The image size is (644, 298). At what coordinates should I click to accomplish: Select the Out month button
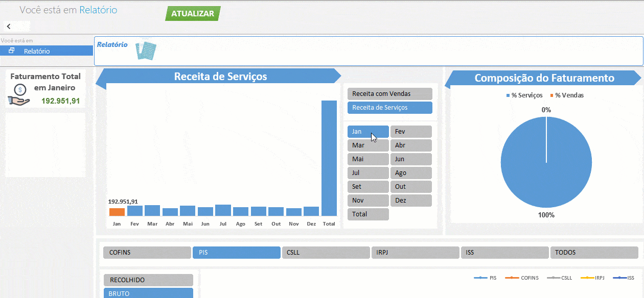click(411, 187)
